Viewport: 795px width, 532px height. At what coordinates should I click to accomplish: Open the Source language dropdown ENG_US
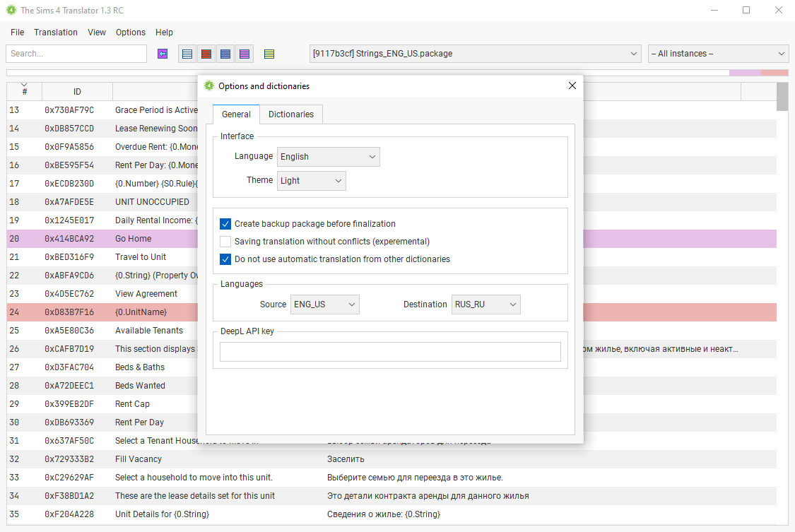click(324, 304)
